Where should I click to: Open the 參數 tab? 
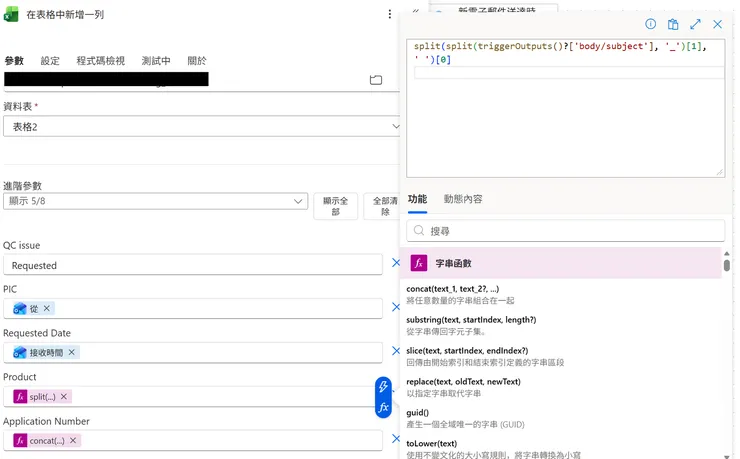[x=14, y=60]
